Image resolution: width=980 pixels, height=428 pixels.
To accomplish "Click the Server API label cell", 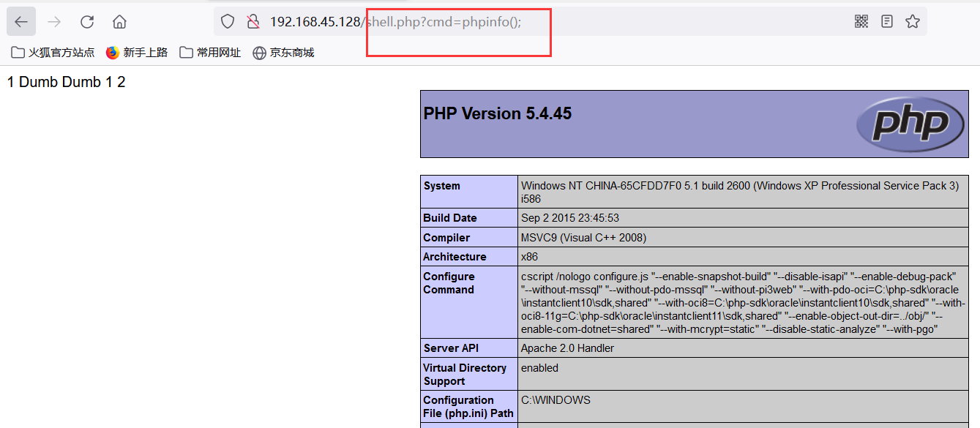I will (x=469, y=348).
